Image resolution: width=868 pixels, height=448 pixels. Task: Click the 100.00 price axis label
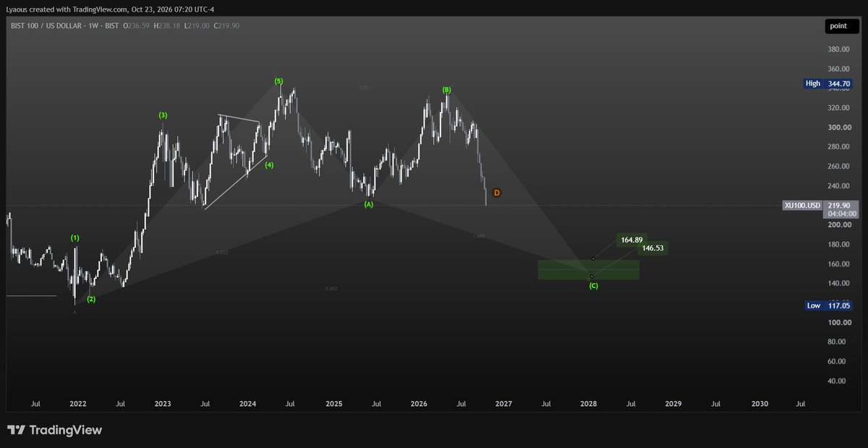[838, 323]
